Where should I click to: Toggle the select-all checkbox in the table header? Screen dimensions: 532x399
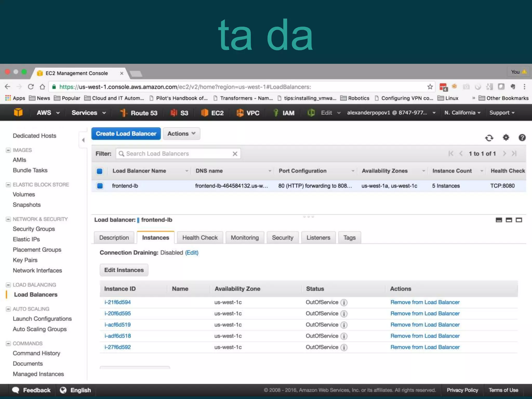[x=99, y=171]
